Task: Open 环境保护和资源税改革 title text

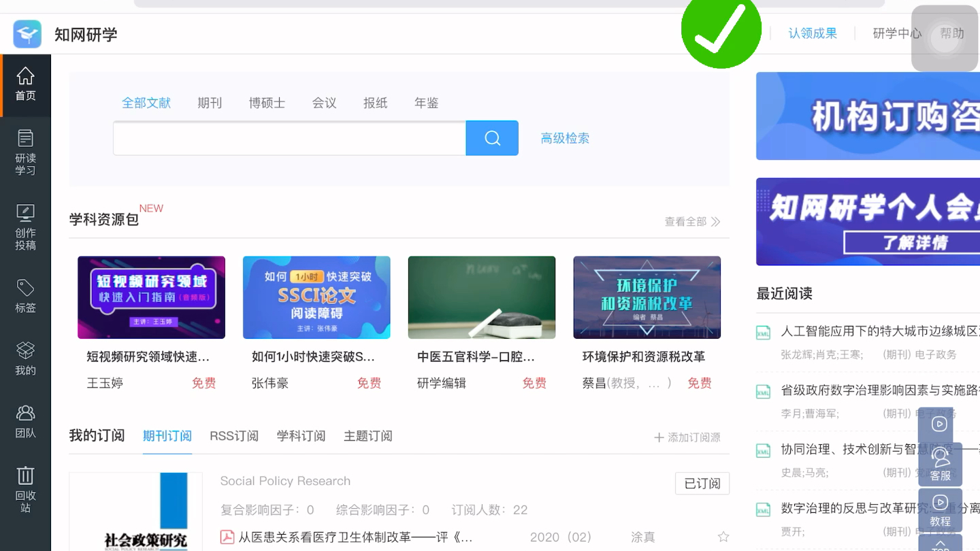Action: (x=644, y=356)
